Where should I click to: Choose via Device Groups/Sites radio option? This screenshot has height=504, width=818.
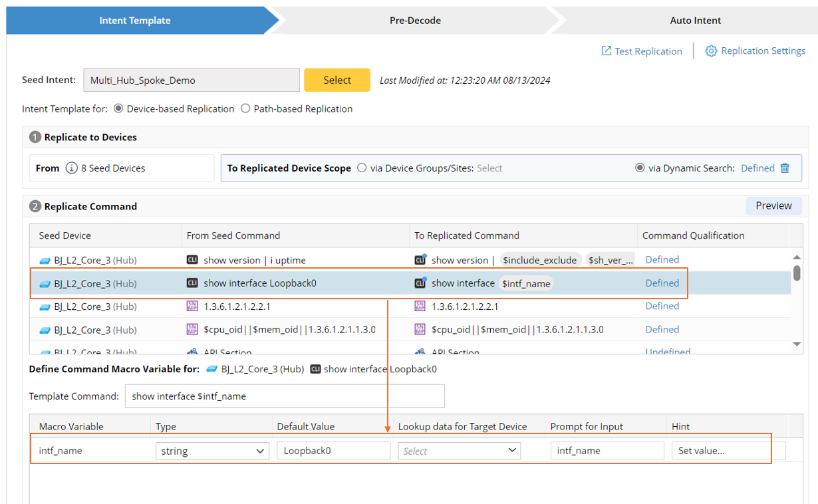362,168
